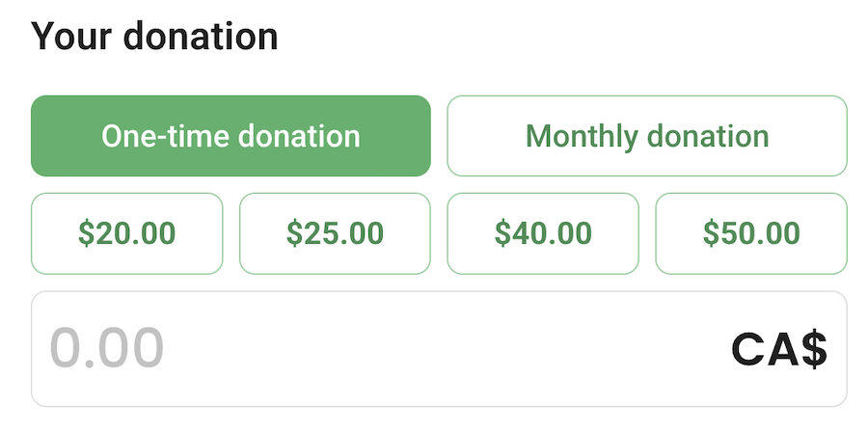Keep the green One-time donation selected
Screen dimensions: 868x432
[x=231, y=136]
